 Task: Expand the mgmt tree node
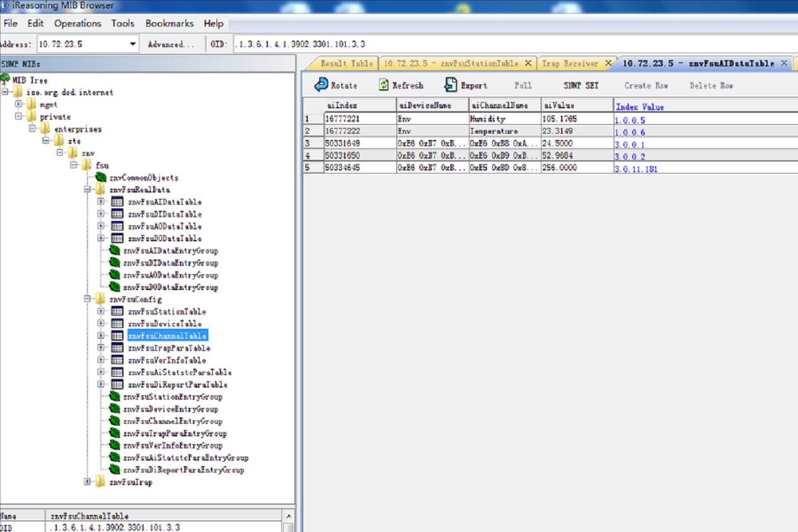[x=18, y=104]
